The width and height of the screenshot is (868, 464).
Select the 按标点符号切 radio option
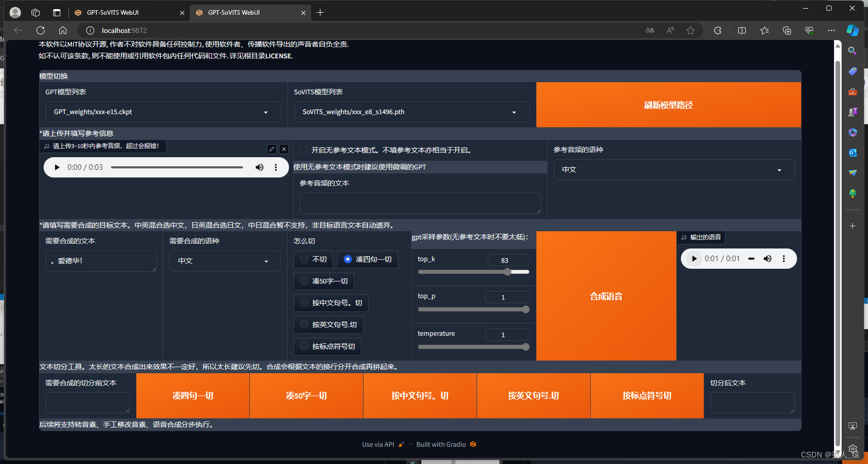[328, 346]
